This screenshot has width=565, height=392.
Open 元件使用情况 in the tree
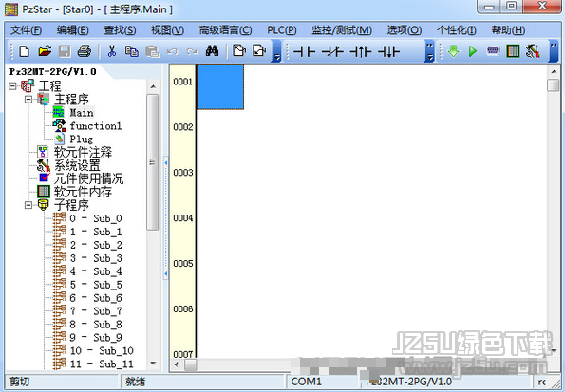click(x=88, y=178)
